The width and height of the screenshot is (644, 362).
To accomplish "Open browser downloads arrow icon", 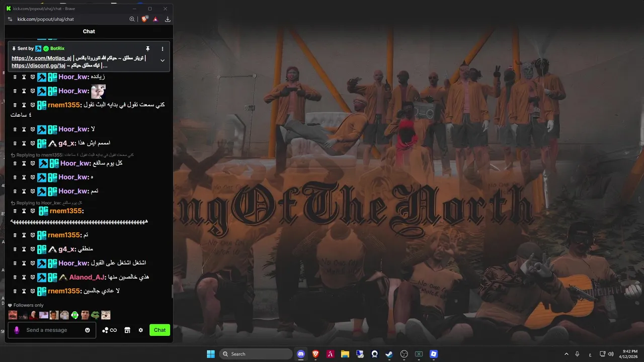I will 168,19.
